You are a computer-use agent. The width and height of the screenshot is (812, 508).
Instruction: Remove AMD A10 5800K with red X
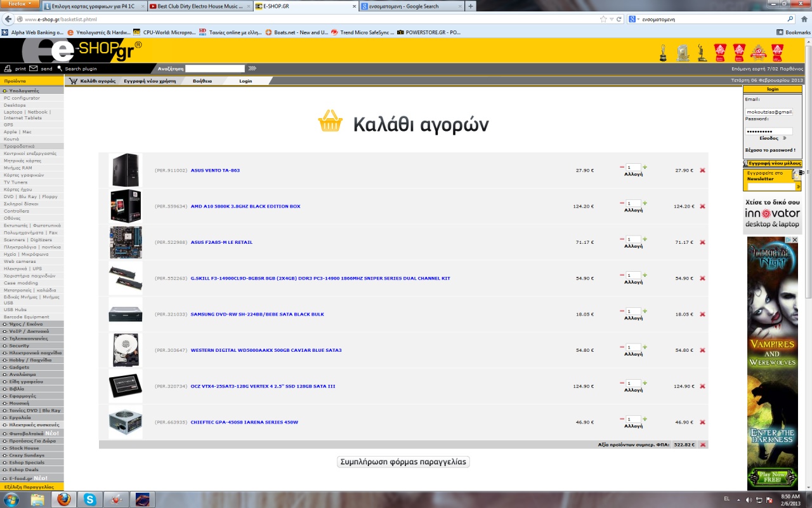point(702,206)
